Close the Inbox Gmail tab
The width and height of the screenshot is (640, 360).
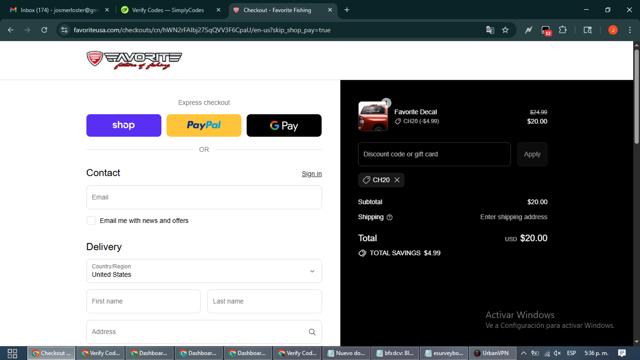click(x=107, y=10)
